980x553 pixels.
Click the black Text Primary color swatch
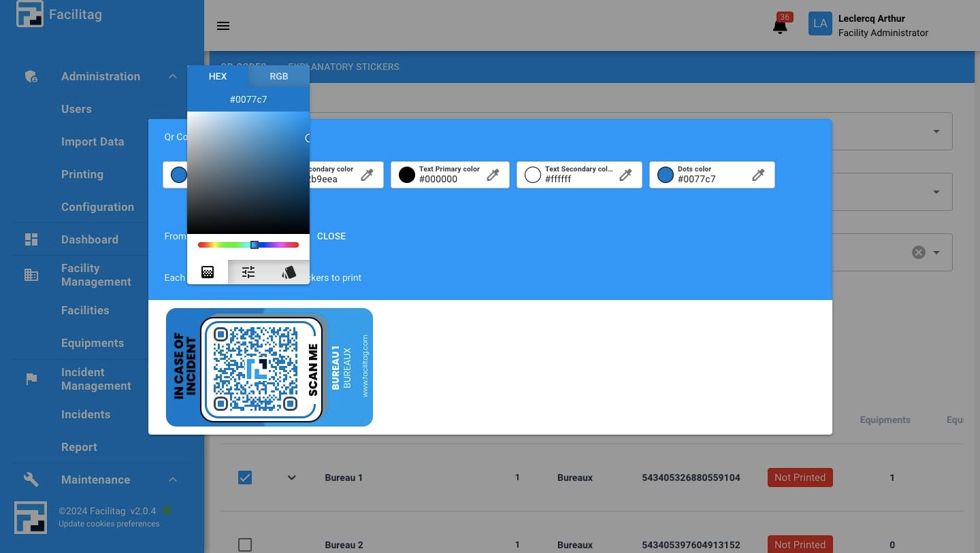coord(407,175)
